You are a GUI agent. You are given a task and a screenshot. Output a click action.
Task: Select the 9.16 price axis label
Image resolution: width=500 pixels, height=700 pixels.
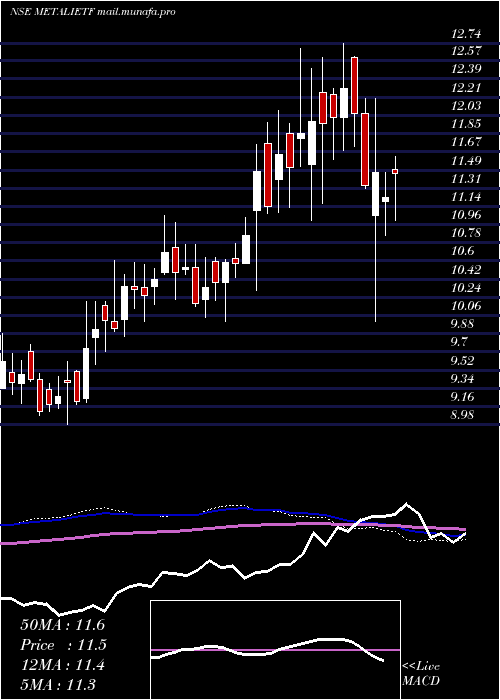point(462,398)
